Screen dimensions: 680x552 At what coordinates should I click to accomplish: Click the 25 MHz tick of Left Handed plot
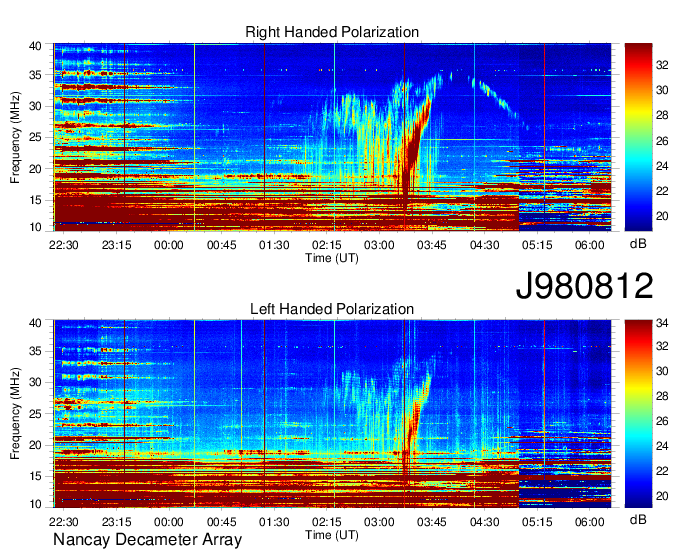(x=36, y=414)
